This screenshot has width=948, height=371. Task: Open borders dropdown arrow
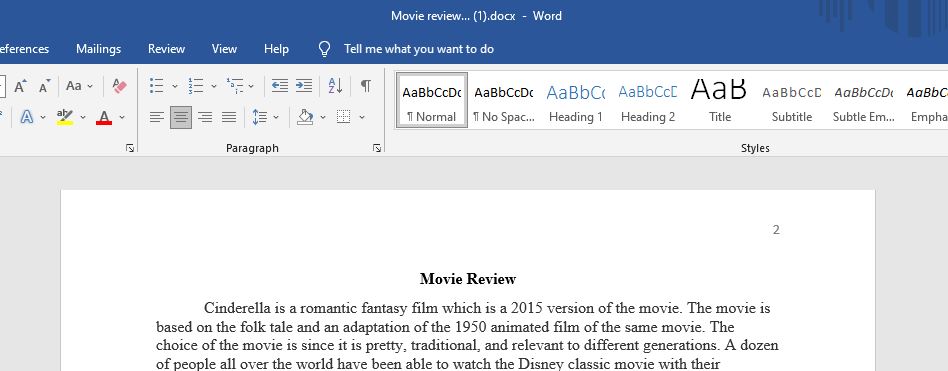point(362,117)
